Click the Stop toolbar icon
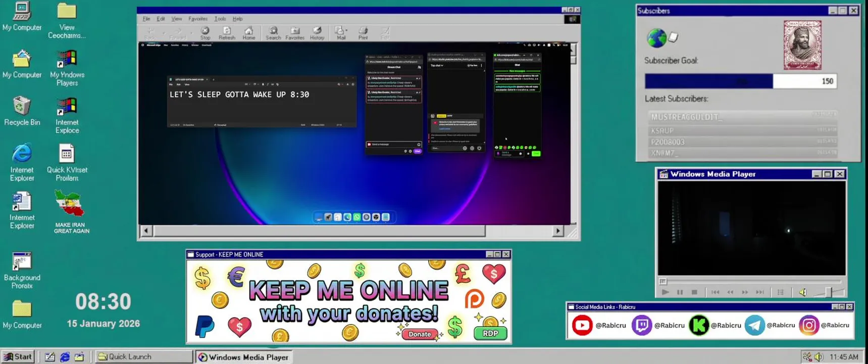The image size is (868, 364). point(205,33)
